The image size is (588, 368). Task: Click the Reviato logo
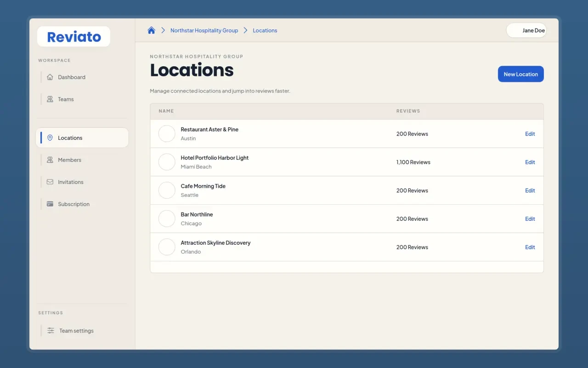(x=73, y=37)
